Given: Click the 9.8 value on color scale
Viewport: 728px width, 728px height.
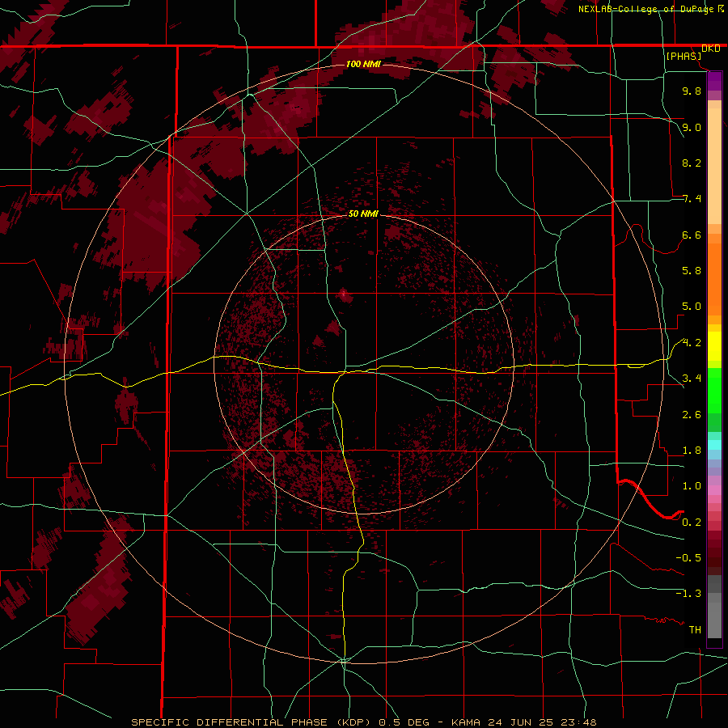Looking at the screenshot, I should tap(692, 91).
